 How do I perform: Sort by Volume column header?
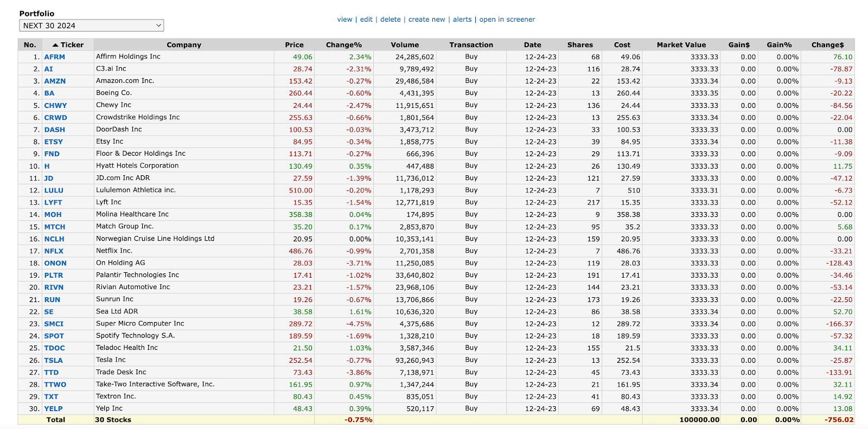click(x=405, y=45)
